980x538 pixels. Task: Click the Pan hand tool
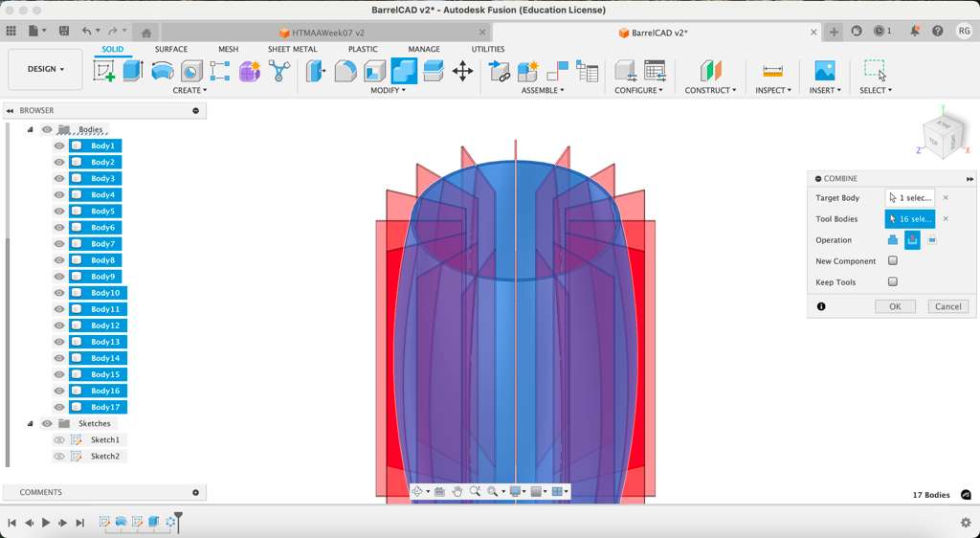[457, 491]
